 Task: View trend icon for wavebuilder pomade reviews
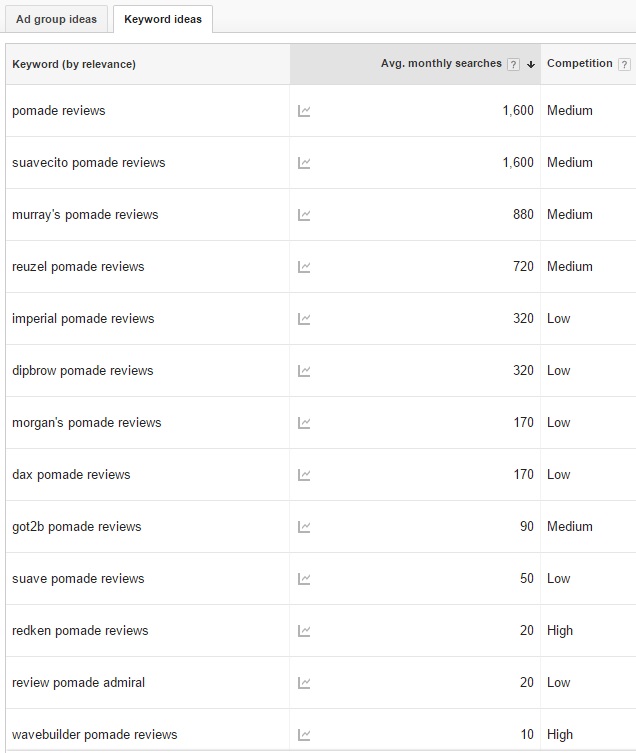(304, 735)
